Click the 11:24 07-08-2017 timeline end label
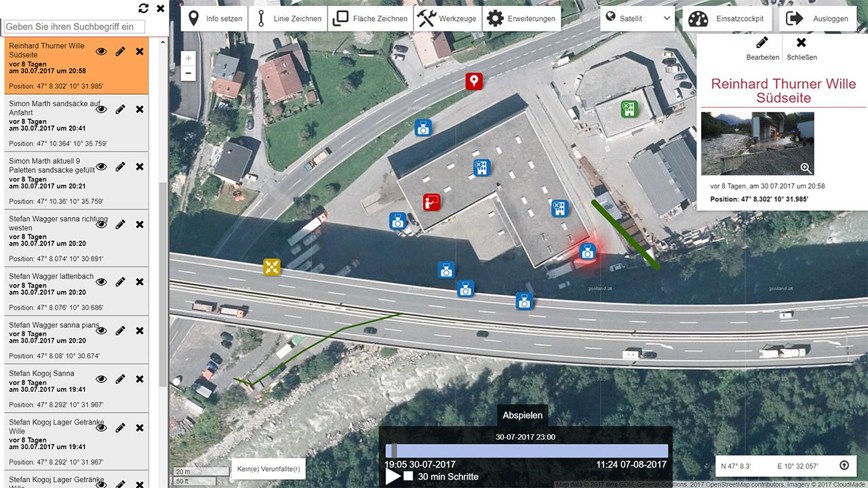Screen dimensions: 868x488 click(632, 464)
